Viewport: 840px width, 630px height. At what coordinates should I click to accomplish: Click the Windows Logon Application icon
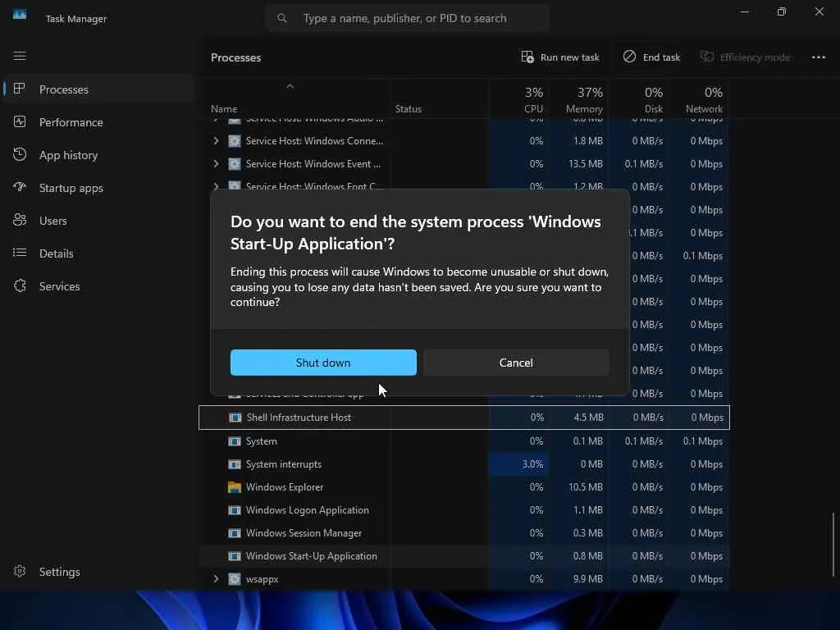point(235,510)
